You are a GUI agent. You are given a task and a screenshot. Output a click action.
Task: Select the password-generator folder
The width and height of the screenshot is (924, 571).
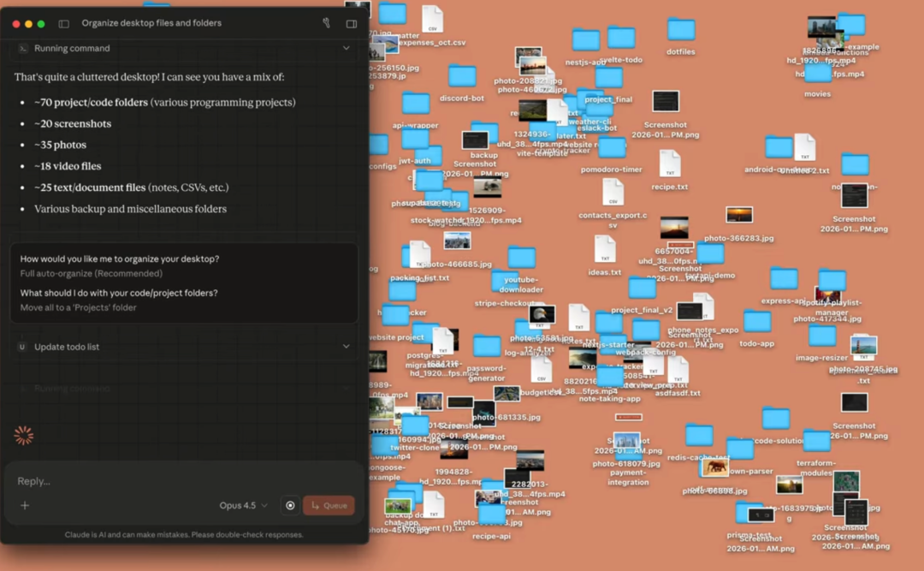tap(487, 346)
